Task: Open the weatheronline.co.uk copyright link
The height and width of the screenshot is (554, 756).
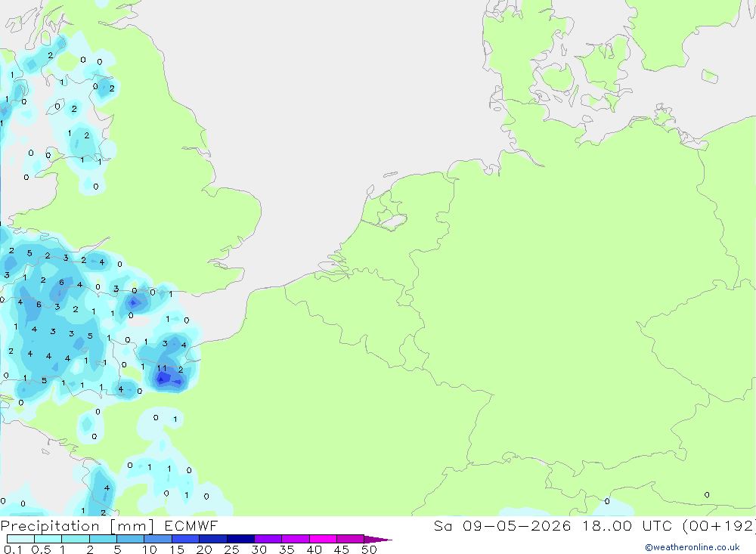Action: tap(692, 547)
